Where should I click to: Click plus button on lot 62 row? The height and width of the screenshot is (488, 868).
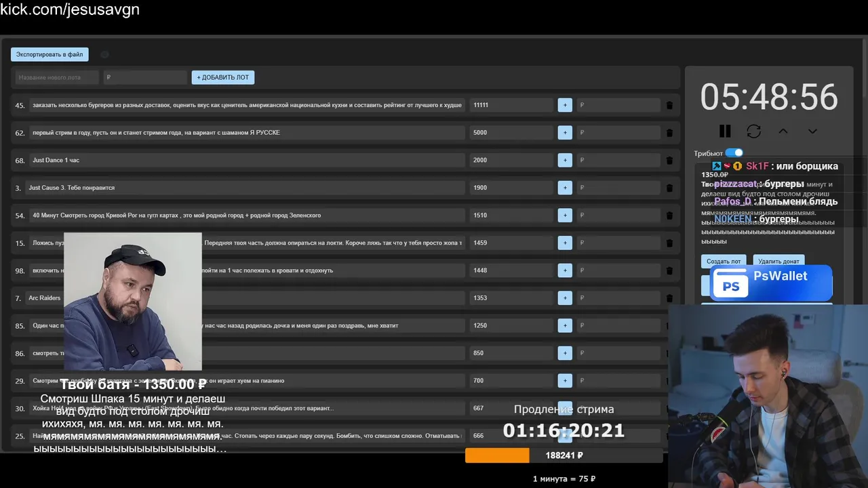pyautogui.click(x=565, y=133)
